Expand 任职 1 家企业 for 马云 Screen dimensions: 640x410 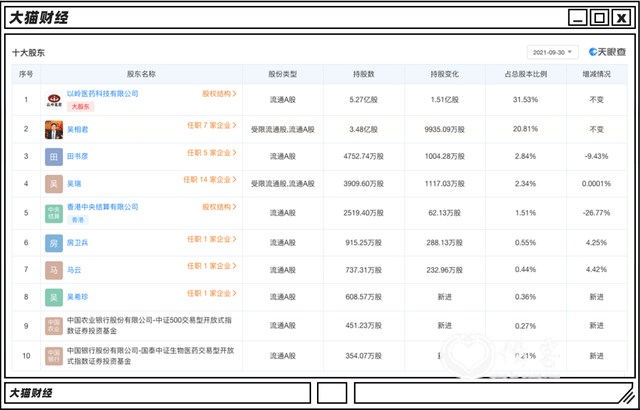tap(212, 266)
